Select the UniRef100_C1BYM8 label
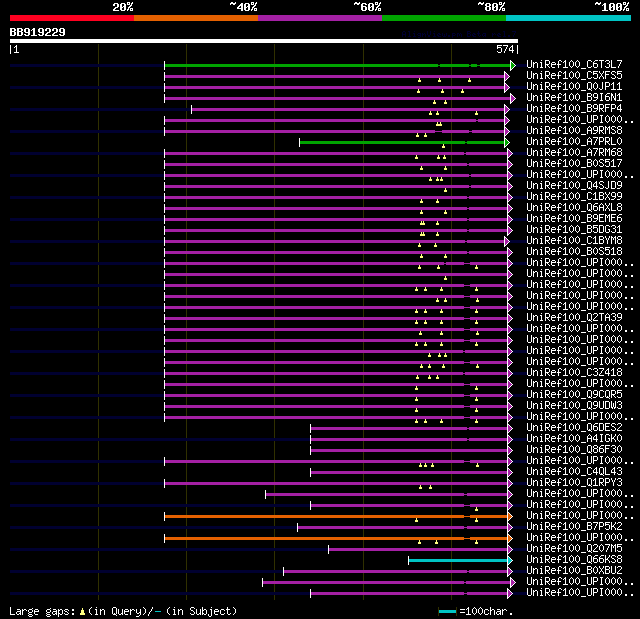The width and height of the screenshot is (640, 619). [x=574, y=241]
